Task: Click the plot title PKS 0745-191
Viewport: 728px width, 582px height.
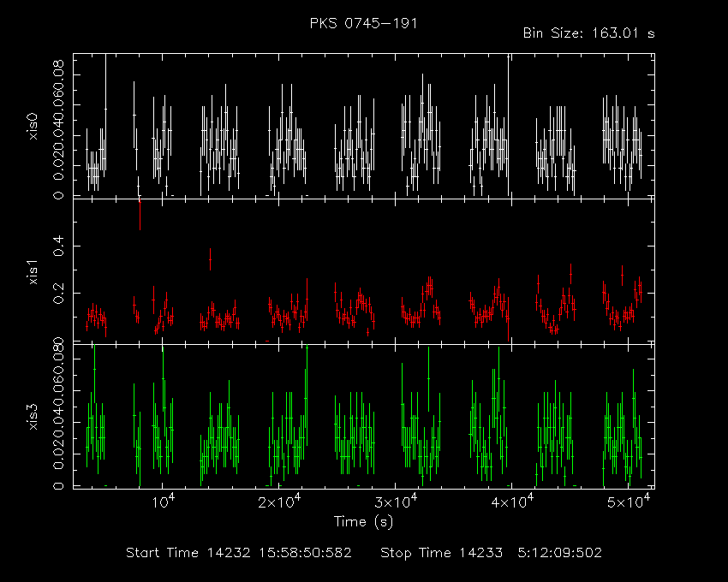Action: click(x=363, y=23)
